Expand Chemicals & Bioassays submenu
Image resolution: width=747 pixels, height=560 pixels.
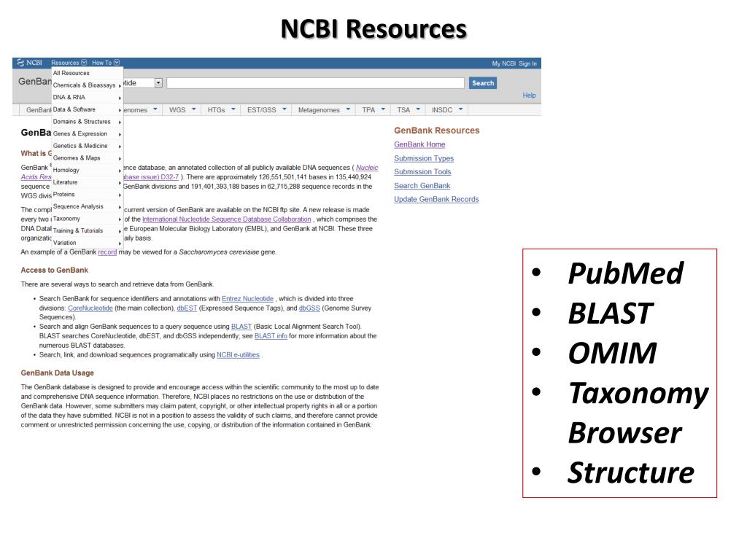(x=88, y=85)
